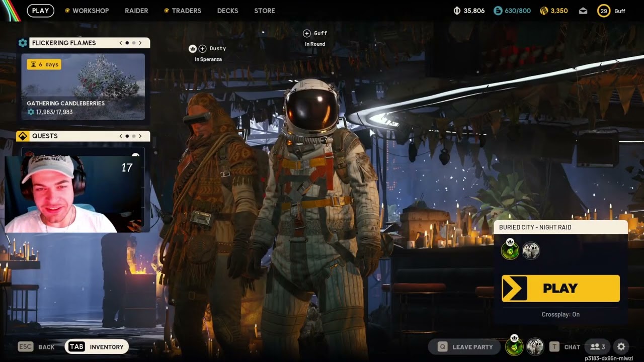Screen dimensions: 644x362
Task: Click the level 29 player badge
Action: pyautogui.click(x=604, y=11)
